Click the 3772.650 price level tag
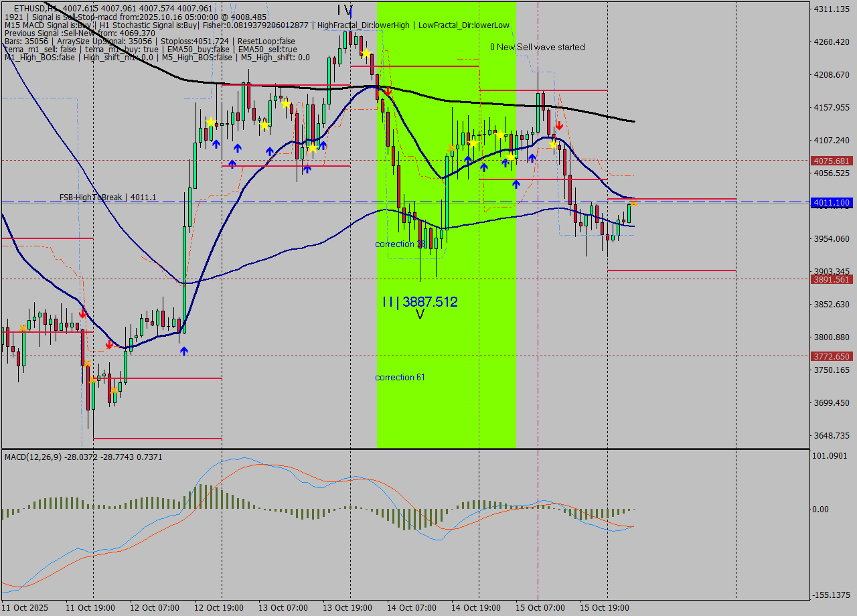This screenshot has height=616, width=857. click(830, 357)
